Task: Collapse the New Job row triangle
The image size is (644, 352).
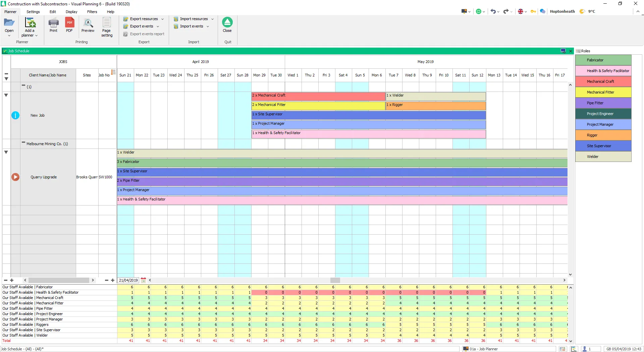Action: (x=6, y=95)
